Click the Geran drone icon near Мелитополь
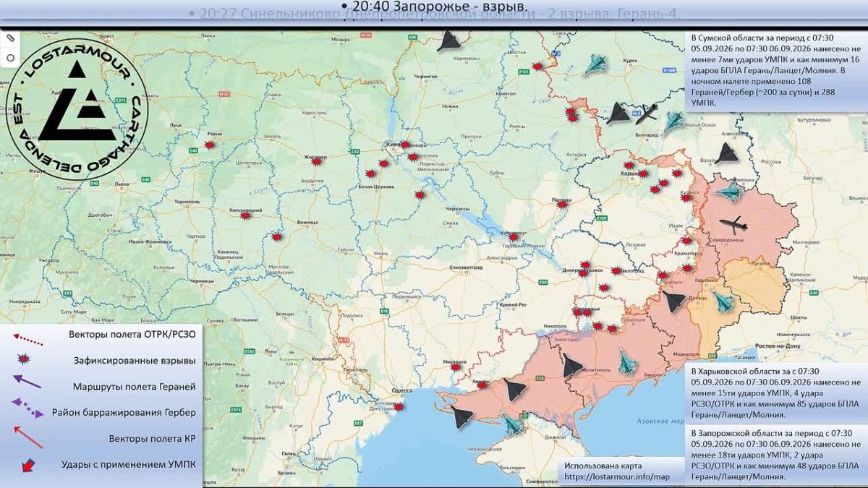This screenshot has height=488, width=868. coord(571,367)
